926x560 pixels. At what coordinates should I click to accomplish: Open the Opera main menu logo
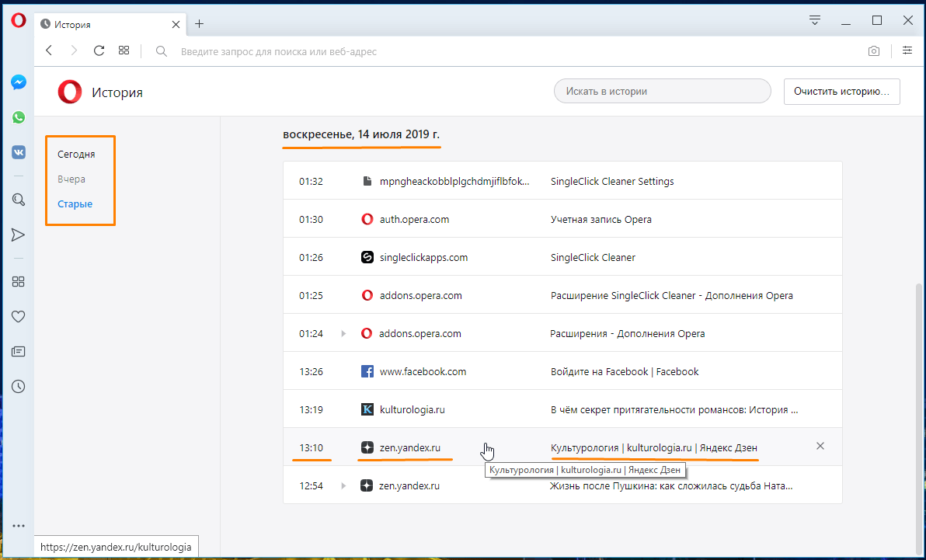[19, 21]
